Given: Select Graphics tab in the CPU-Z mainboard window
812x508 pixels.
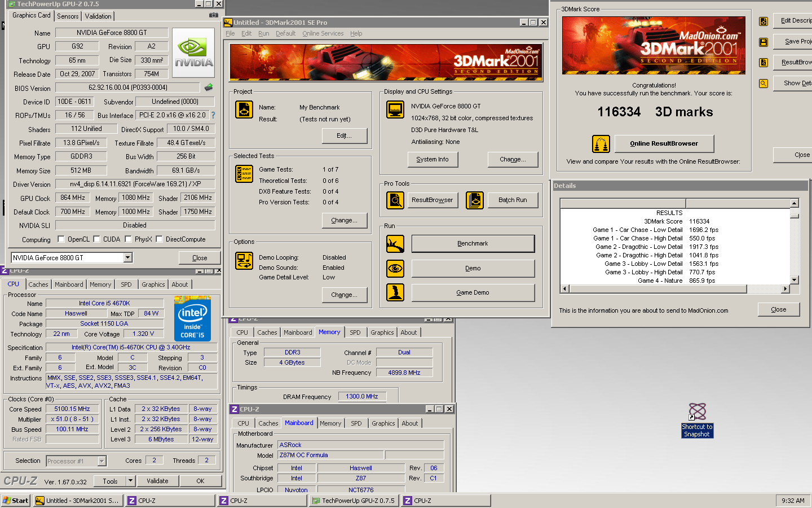Looking at the screenshot, I should point(383,423).
